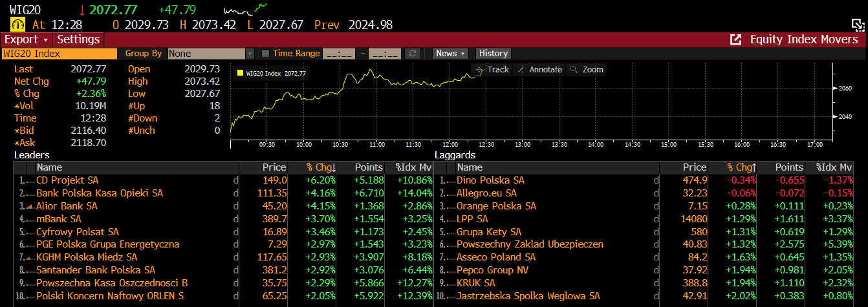Sort Leaders by % Chg column
Viewport: 868px width, 307px height.
pos(321,167)
